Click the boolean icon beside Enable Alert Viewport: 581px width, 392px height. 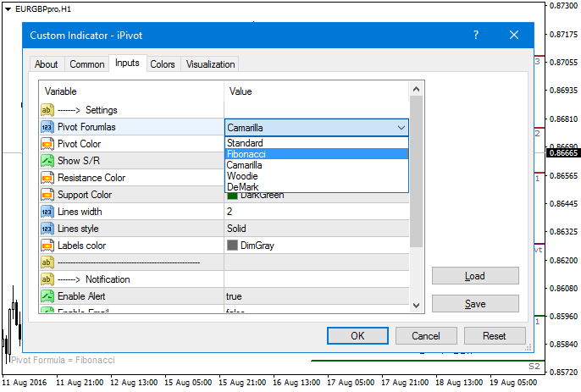[47, 296]
